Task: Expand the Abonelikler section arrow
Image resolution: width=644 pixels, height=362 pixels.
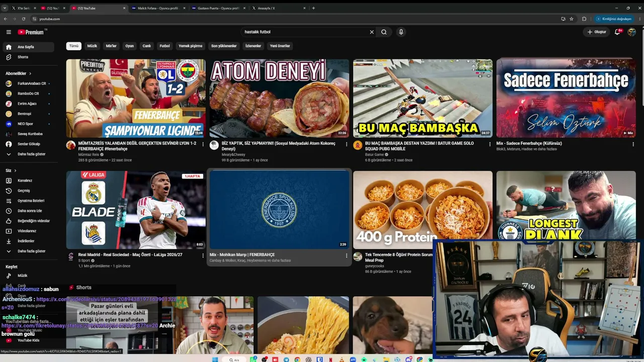Action: [30, 73]
